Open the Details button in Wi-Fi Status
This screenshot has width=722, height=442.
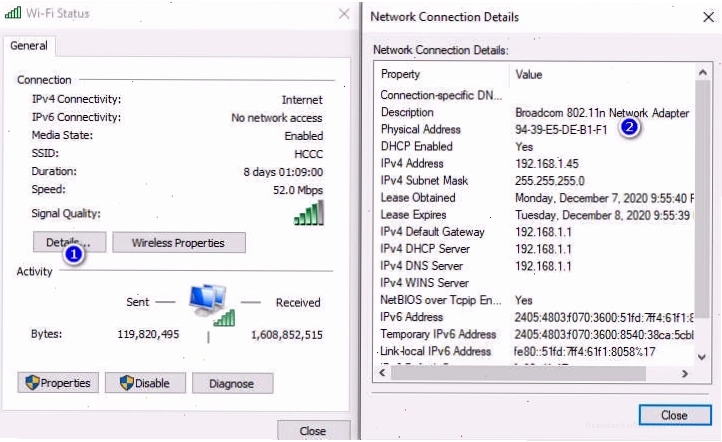click(69, 242)
